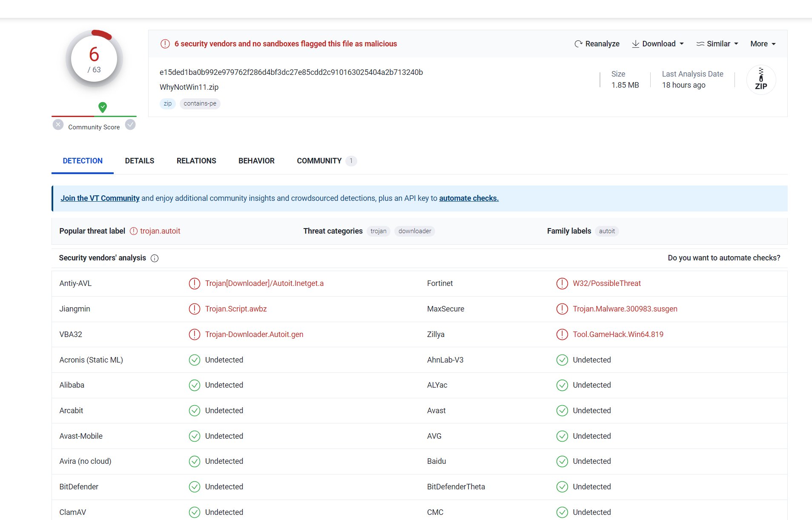Viewport: 812px width, 520px height.
Task: Follow the Join the VT Community link
Action: pos(100,198)
